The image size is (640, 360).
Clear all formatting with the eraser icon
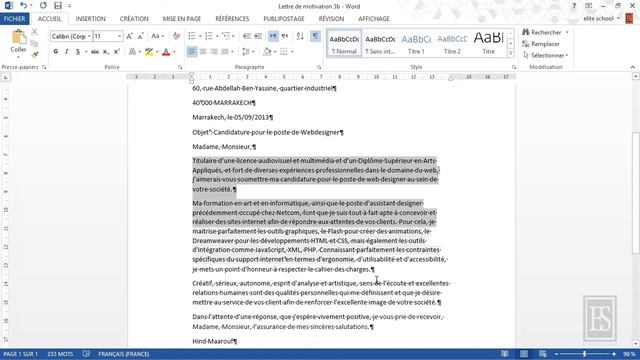[176, 36]
